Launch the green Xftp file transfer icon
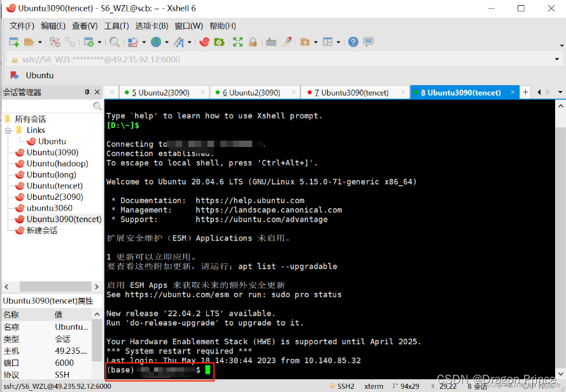Image resolution: width=566 pixels, height=392 pixels. pos(219,42)
